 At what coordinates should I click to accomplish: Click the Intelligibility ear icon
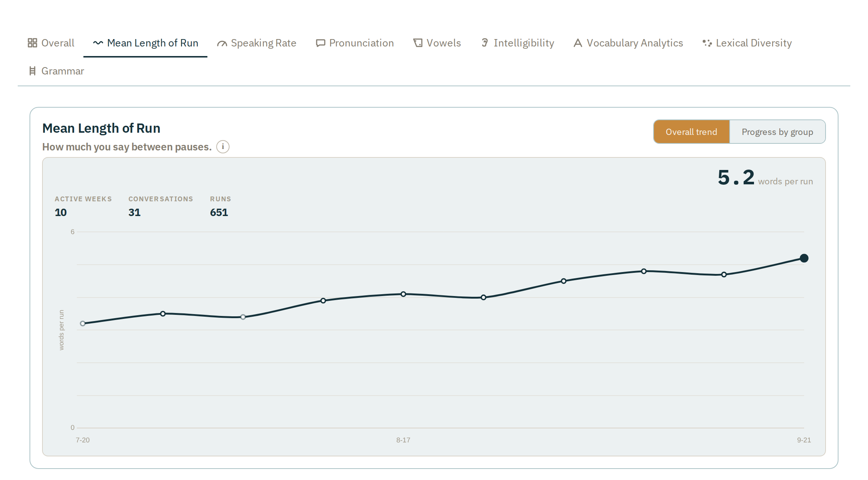click(485, 43)
